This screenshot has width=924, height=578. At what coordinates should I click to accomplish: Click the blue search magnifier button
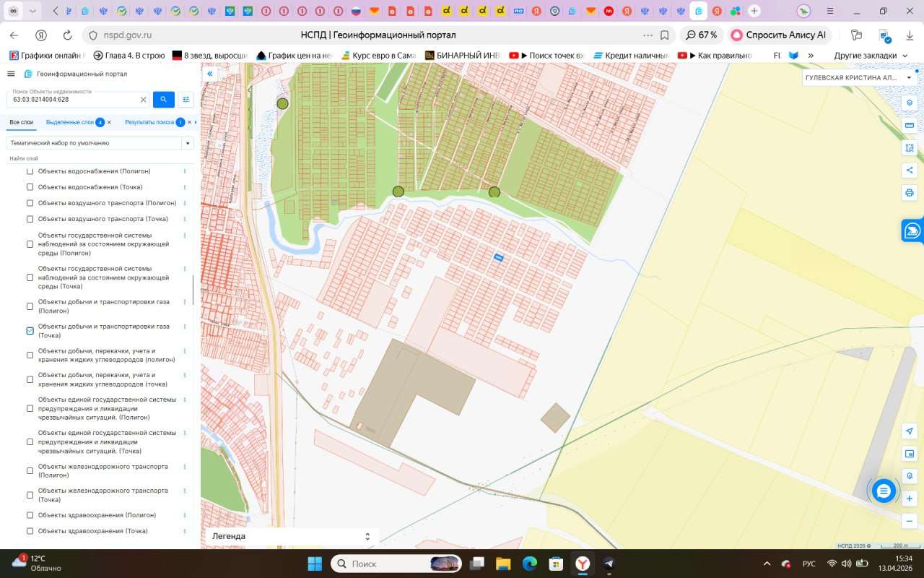coord(163,100)
